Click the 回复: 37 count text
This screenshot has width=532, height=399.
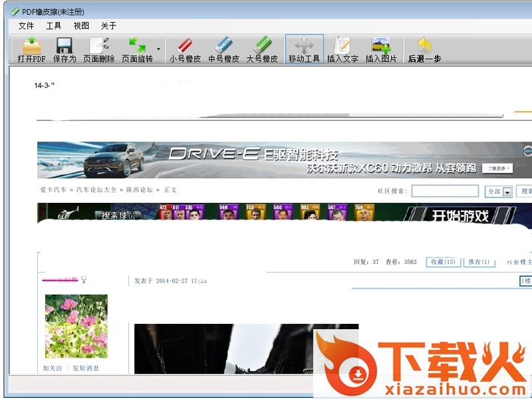coord(366,262)
